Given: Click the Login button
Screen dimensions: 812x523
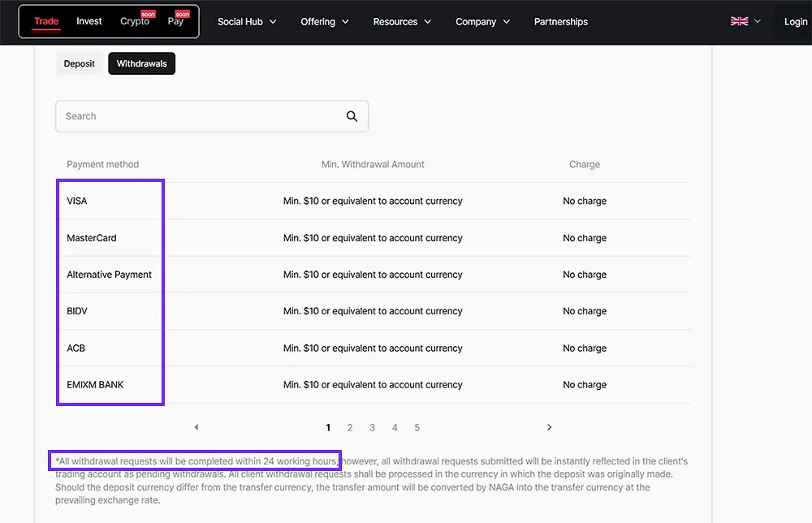Looking at the screenshot, I should pos(796,22).
